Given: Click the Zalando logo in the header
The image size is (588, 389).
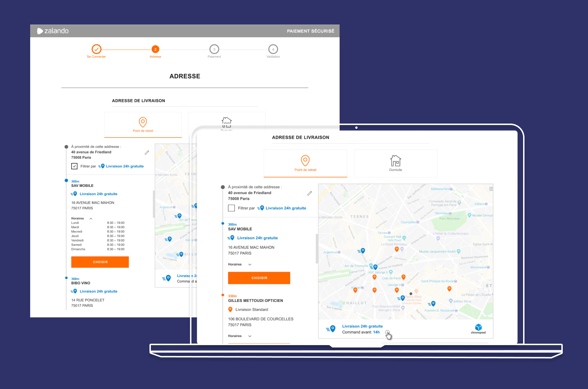Looking at the screenshot, I should tap(53, 31).
